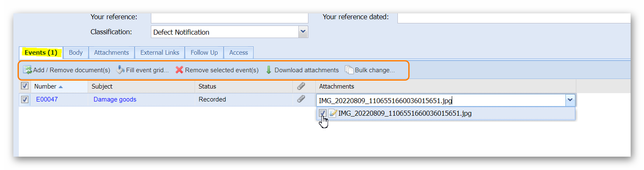Click the paperclip icon in row E00047
The height and width of the screenshot is (170, 644).
pos(301,99)
